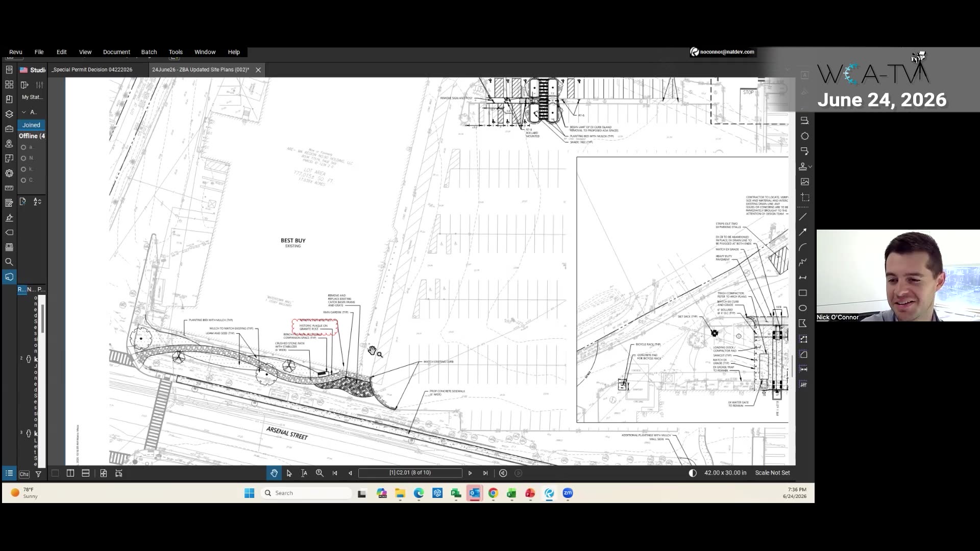Screen dimensions: 980x551
Task: Toggle the Dimmer half-circle icon
Action: pyautogui.click(x=693, y=473)
